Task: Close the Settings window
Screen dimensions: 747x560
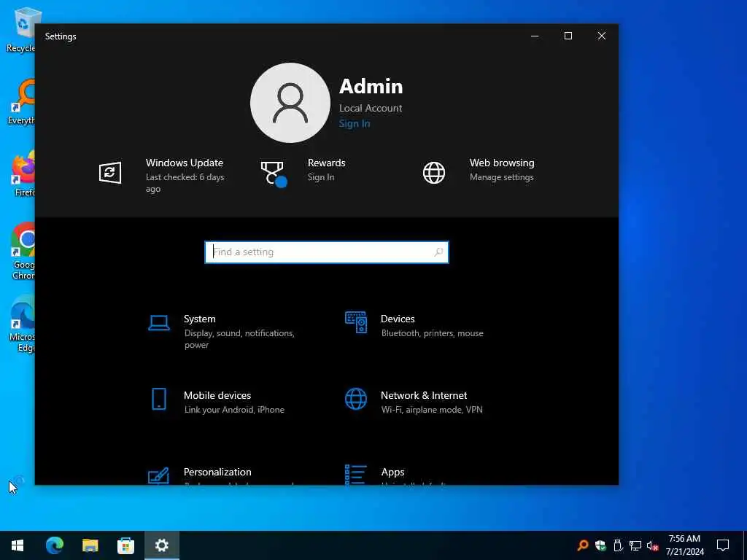Action: pyautogui.click(x=602, y=36)
